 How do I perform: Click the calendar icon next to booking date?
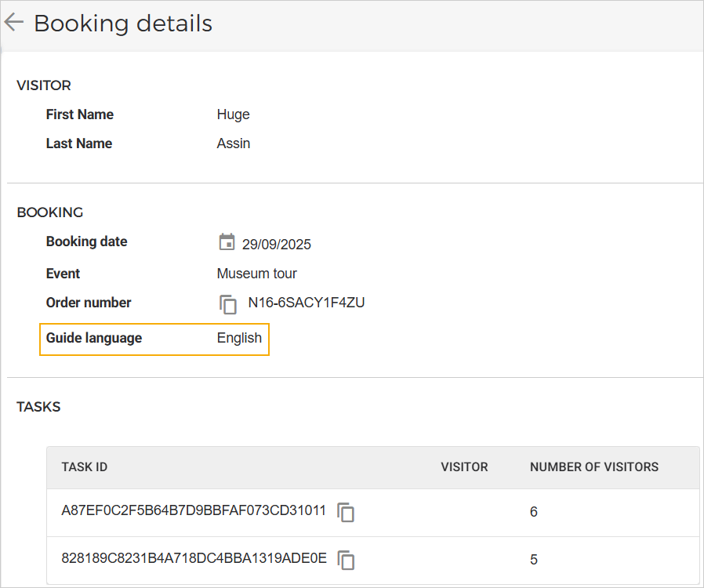227,242
